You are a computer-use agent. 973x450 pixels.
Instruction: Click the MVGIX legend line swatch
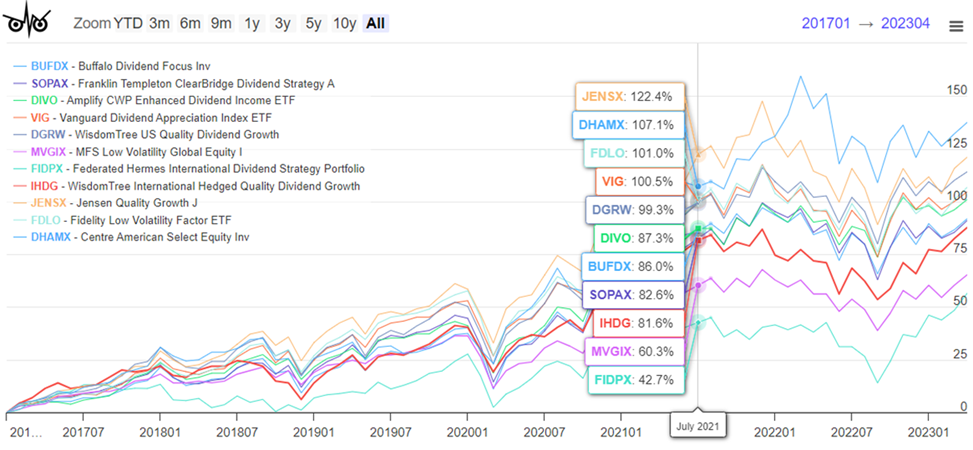(19, 152)
